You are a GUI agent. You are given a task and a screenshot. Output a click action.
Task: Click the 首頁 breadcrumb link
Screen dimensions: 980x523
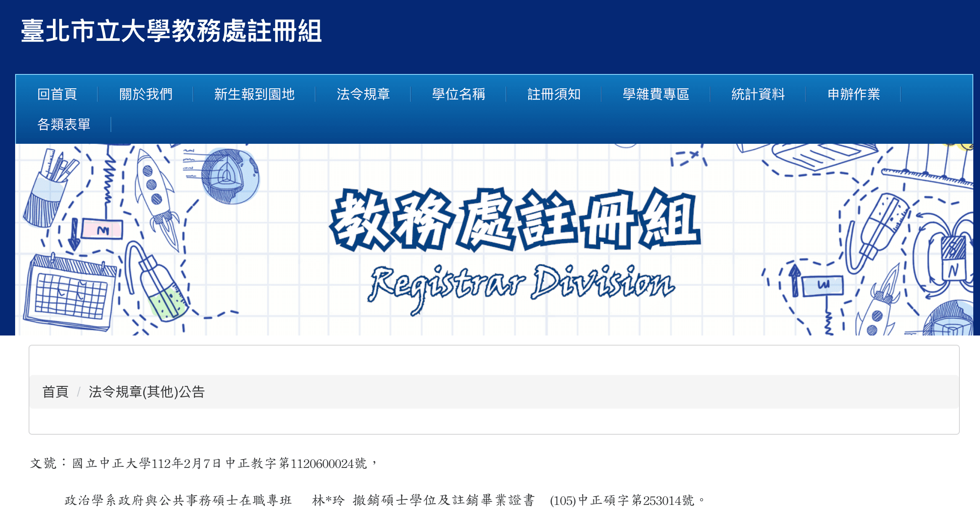(55, 392)
